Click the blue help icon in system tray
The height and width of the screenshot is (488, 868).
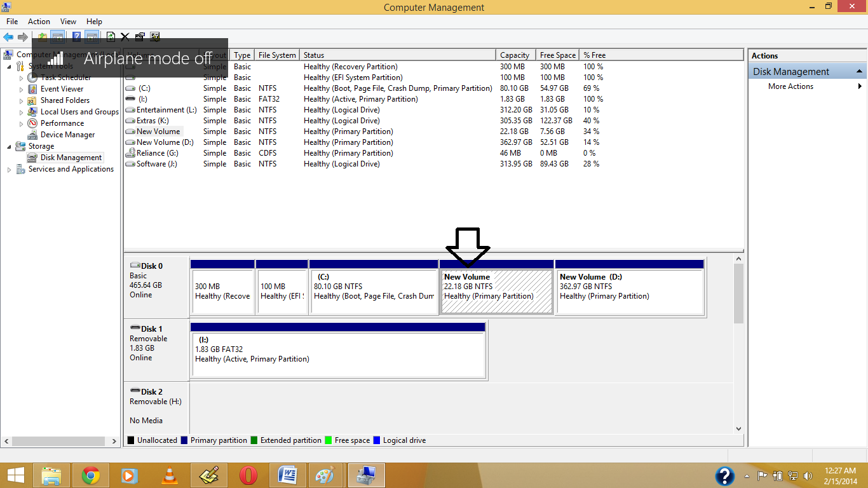725,476
